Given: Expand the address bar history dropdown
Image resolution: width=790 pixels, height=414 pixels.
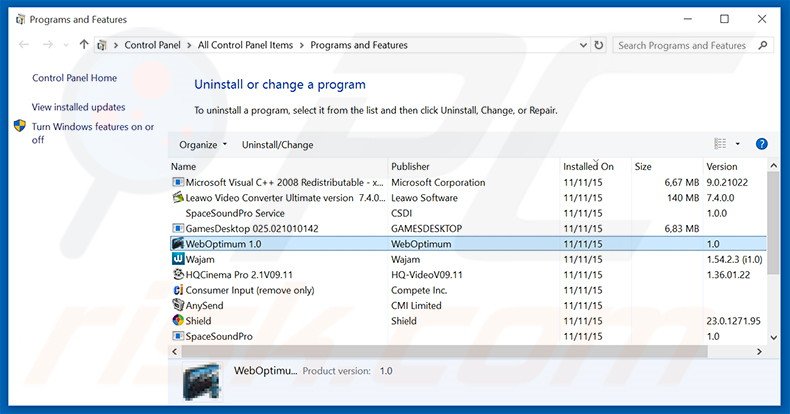Looking at the screenshot, I should pos(583,45).
